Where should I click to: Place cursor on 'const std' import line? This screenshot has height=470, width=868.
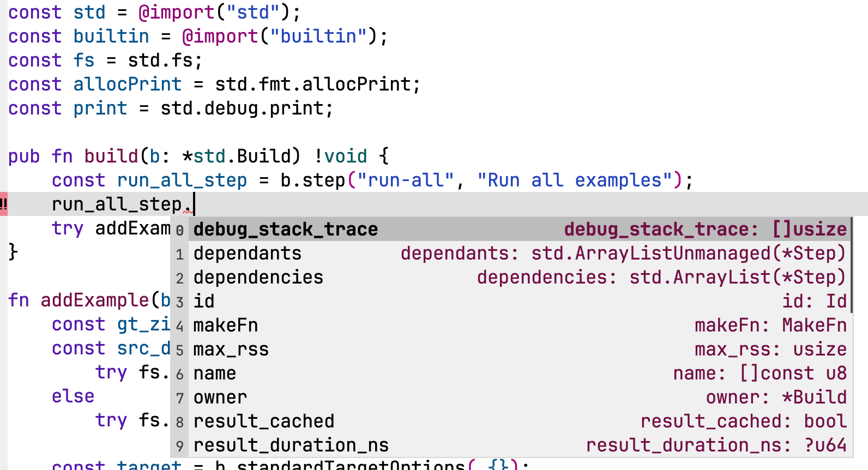[x=154, y=12]
